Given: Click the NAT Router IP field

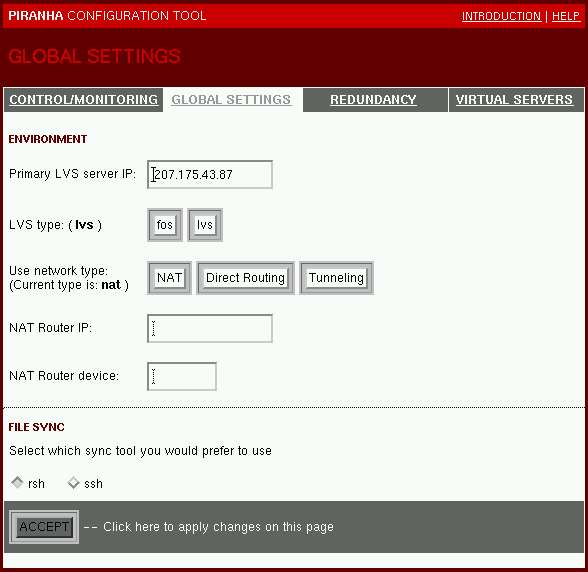Looking at the screenshot, I should click(x=210, y=328).
